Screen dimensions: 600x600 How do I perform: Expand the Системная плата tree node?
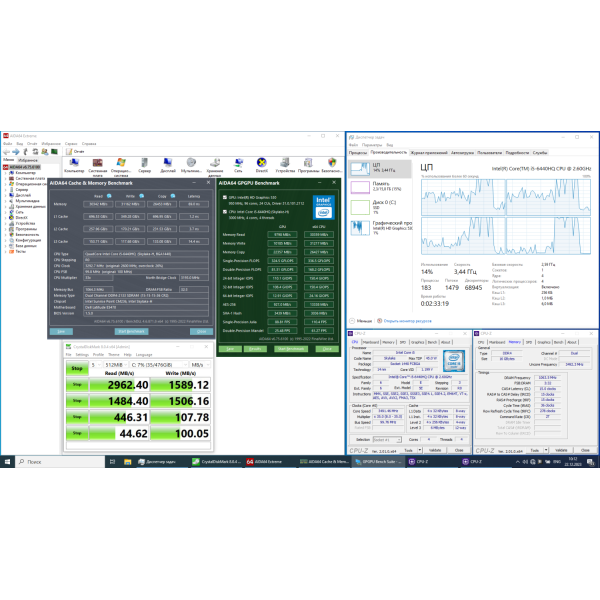tap(6, 178)
